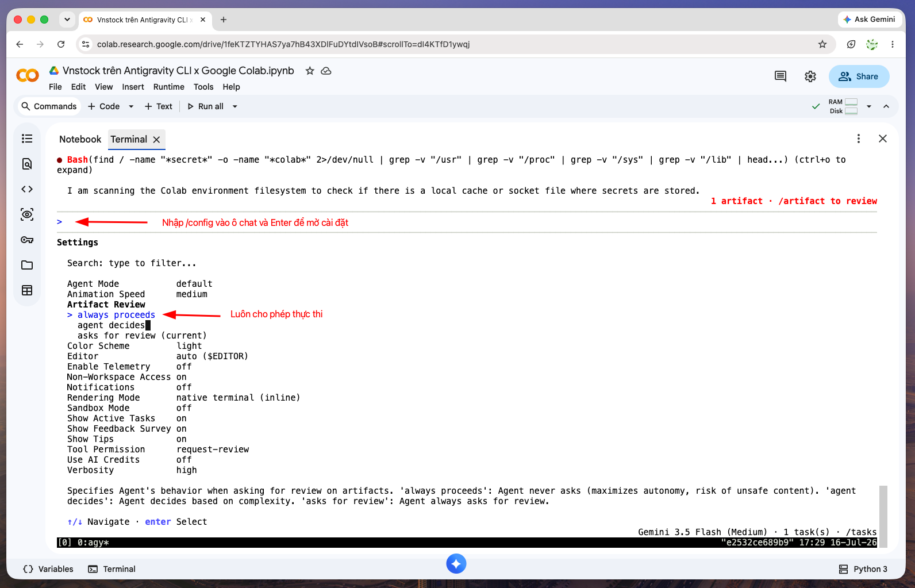Open the Commands search button
This screenshot has height=588, width=915.
(49, 106)
